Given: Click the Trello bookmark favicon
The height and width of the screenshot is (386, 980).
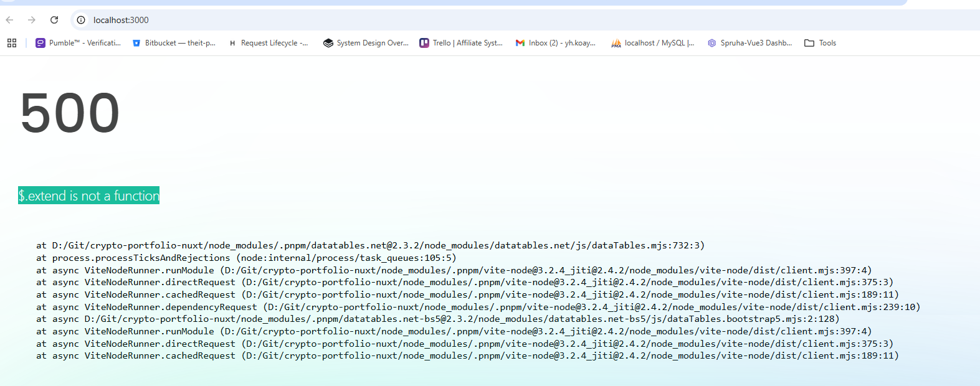Looking at the screenshot, I should pyautogui.click(x=424, y=43).
